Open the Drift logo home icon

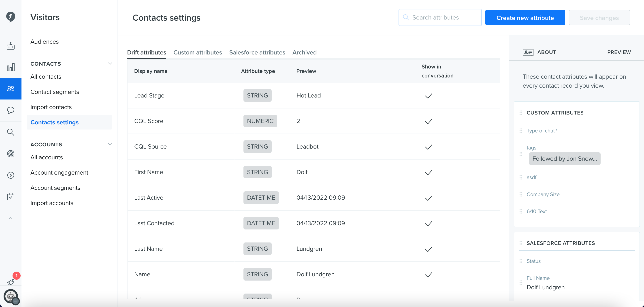[11, 17]
